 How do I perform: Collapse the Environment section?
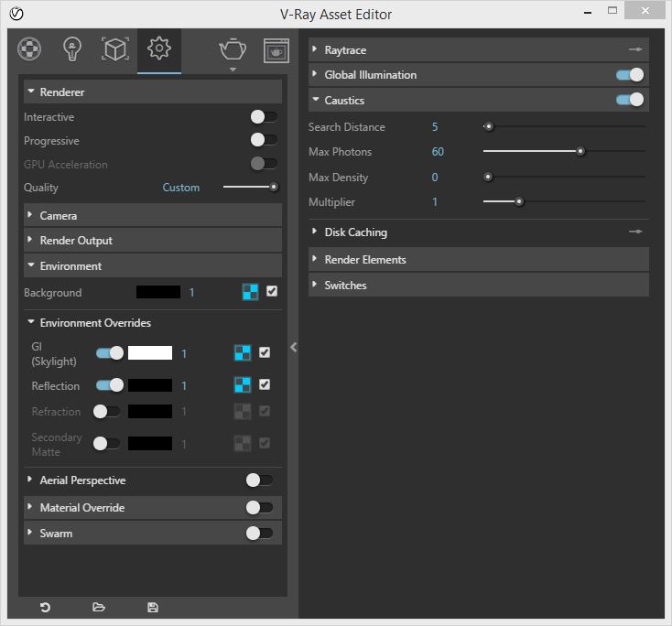pyautogui.click(x=153, y=265)
